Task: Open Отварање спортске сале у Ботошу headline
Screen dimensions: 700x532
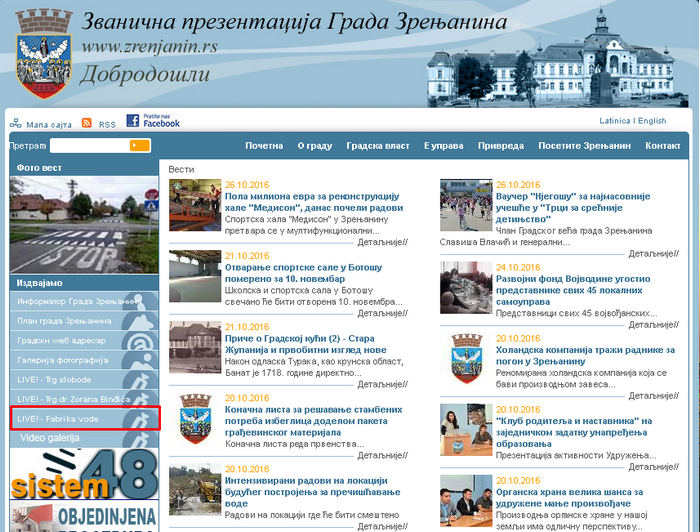Action: 303,273
